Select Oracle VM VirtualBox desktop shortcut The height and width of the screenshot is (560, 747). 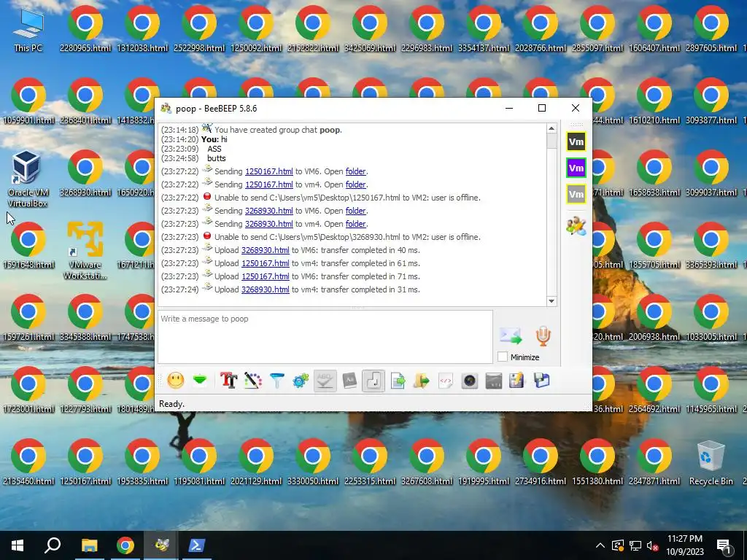click(28, 179)
